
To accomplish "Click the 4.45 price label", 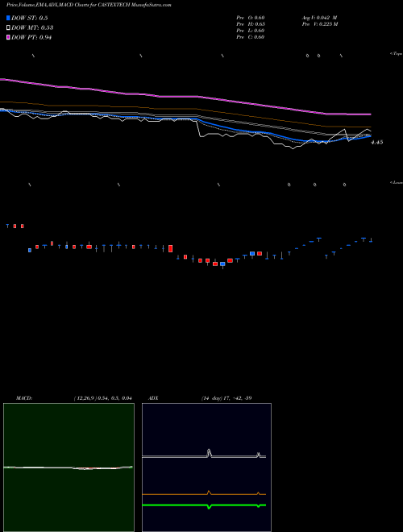I will pos(377,143).
